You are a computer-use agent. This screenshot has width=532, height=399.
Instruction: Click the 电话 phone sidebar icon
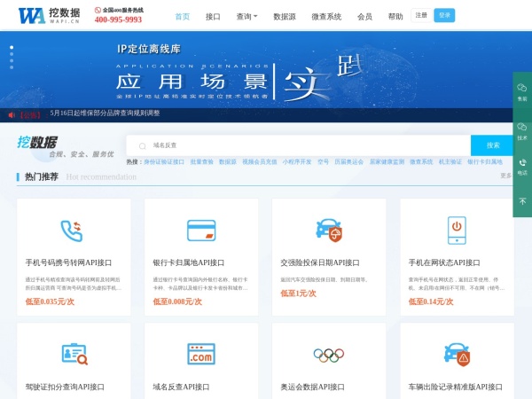(x=522, y=166)
